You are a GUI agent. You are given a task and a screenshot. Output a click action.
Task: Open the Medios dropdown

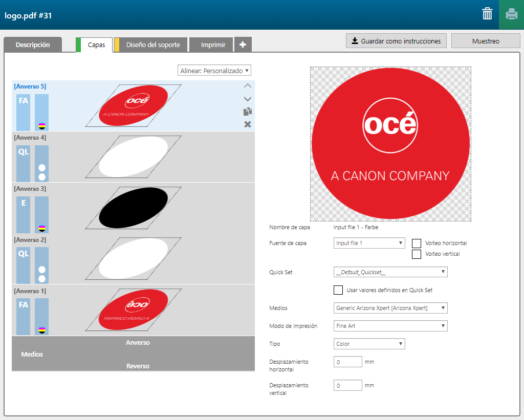pyautogui.click(x=390, y=308)
